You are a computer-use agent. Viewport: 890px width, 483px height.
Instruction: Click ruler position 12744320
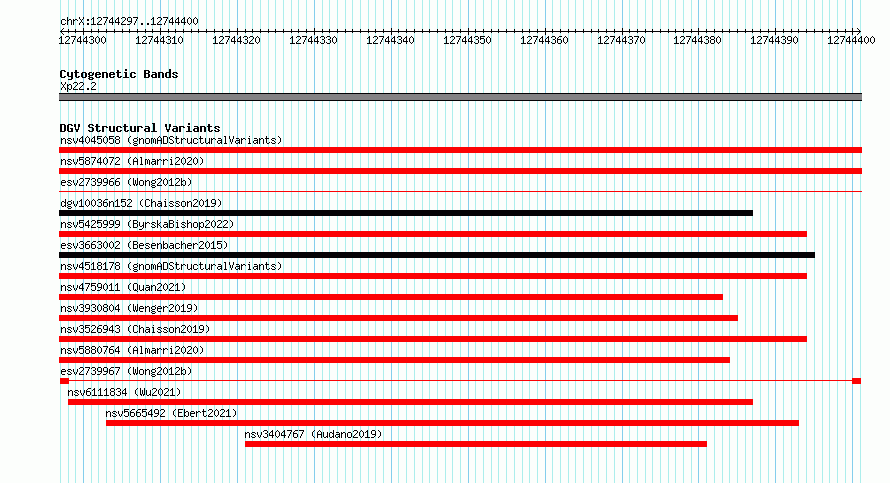tap(237, 40)
